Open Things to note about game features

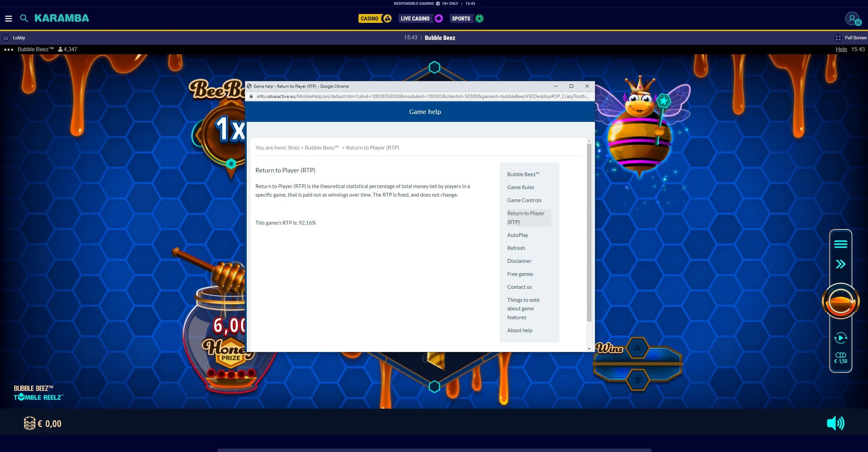coord(523,309)
